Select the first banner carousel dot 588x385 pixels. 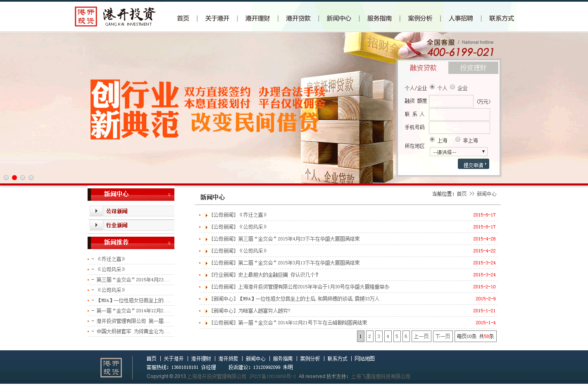pyautogui.click(x=6, y=178)
